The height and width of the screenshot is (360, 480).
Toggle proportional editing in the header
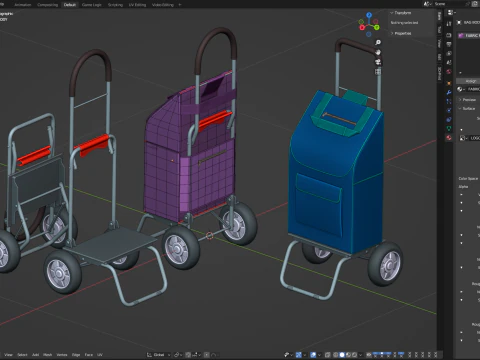206,355
